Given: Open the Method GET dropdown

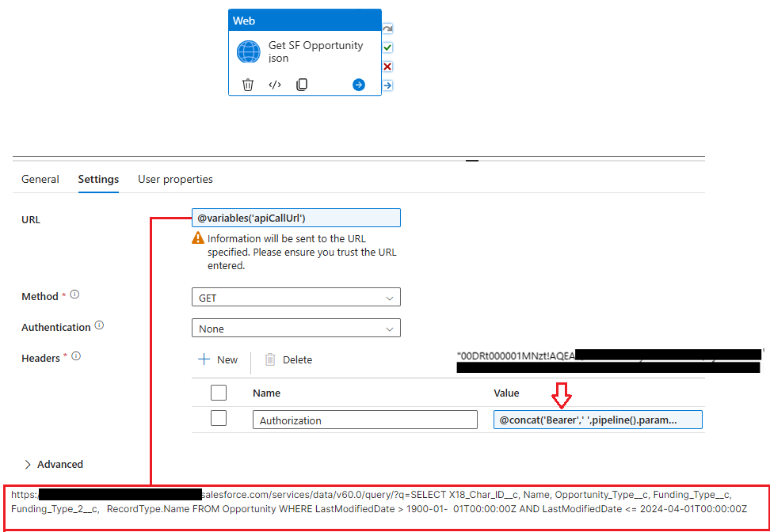Looking at the screenshot, I should tap(295, 298).
